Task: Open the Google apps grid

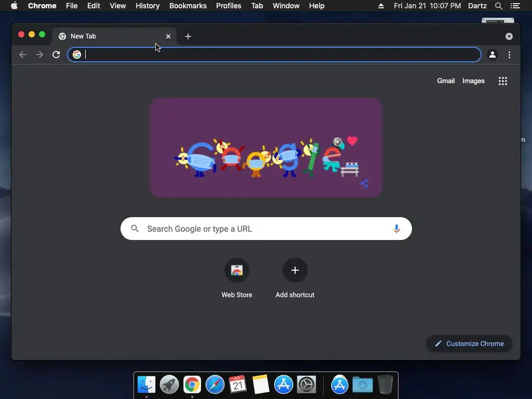Action: click(503, 81)
